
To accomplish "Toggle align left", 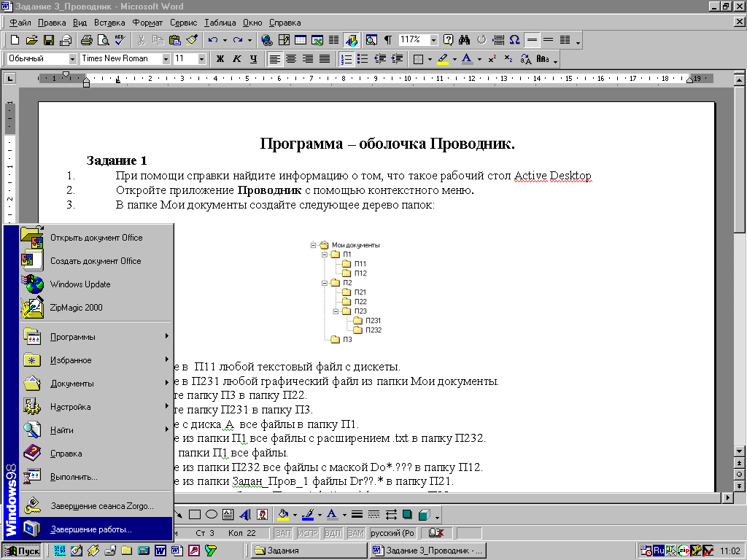I will coord(274,58).
